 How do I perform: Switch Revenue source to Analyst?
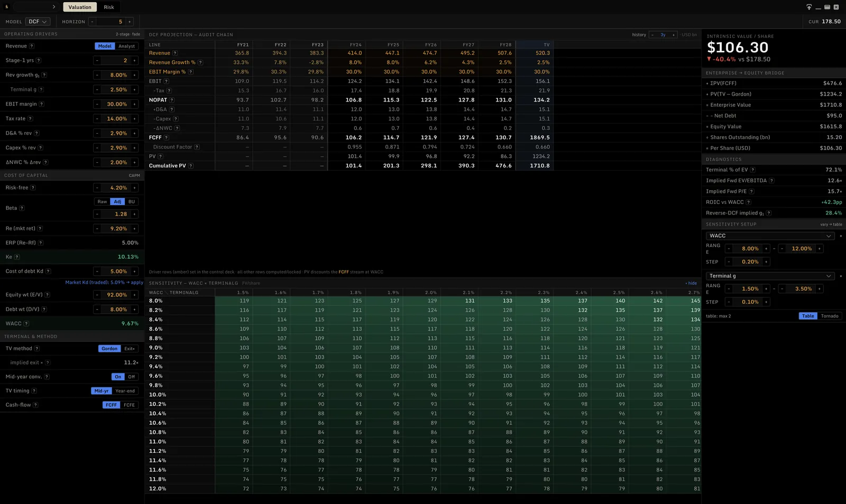[x=126, y=46]
